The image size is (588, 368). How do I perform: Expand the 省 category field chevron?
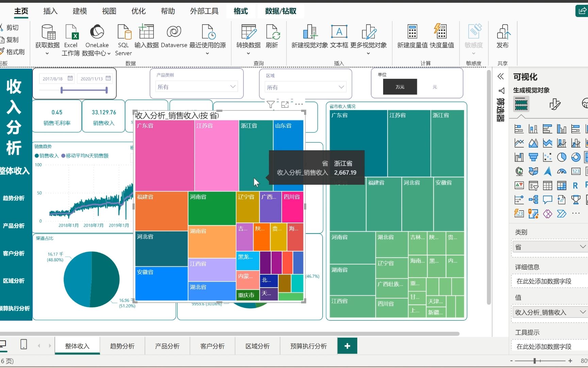[x=583, y=246]
